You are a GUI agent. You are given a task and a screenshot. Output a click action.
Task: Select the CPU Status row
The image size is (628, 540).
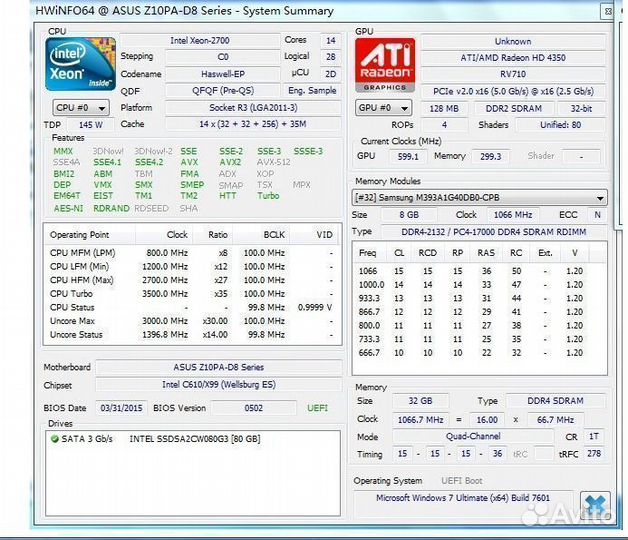tap(192, 307)
